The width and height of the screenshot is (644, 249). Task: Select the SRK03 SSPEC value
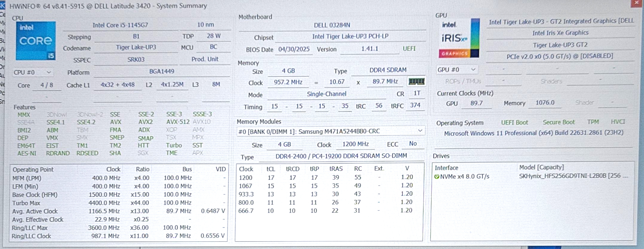(x=136, y=59)
